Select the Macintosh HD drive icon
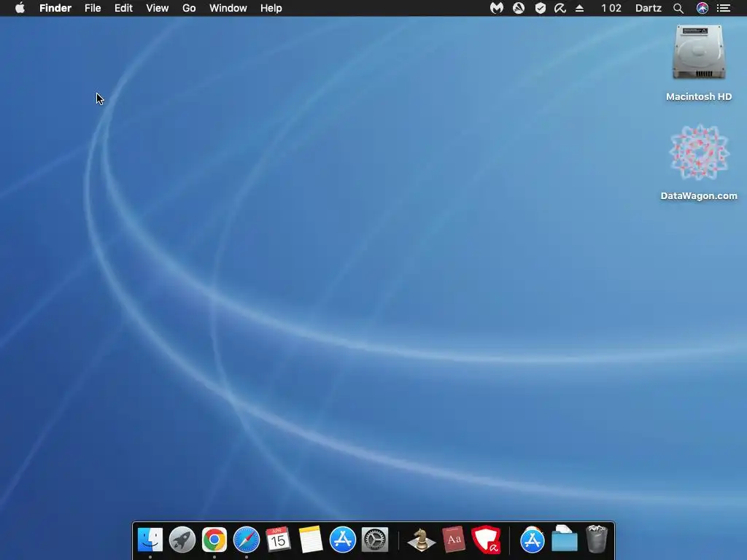 pyautogui.click(x=699, y=52)
